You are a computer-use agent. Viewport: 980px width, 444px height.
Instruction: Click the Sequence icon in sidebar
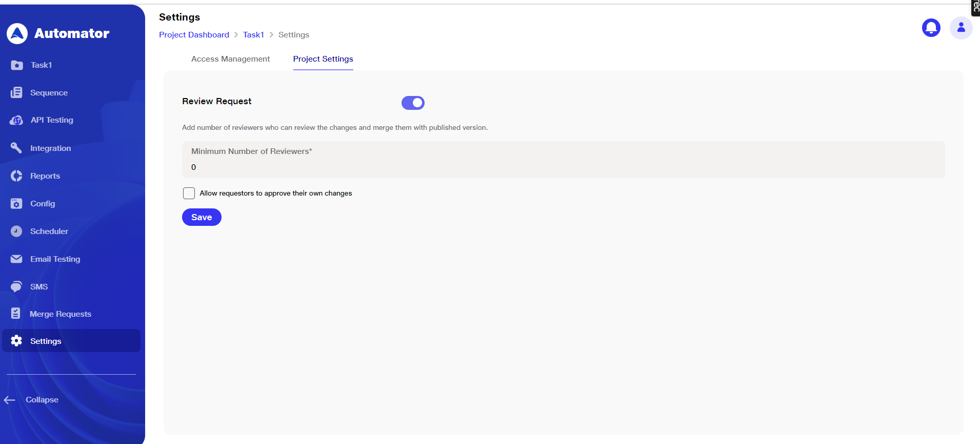(16, 92)
